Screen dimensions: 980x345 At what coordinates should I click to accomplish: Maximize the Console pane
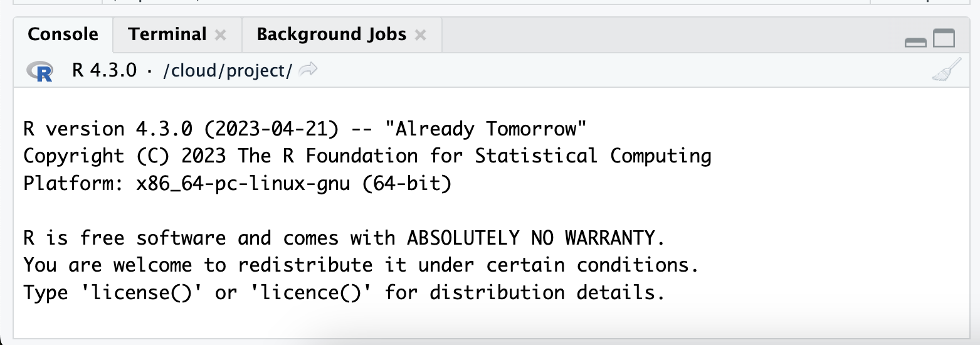pyautogui.click(x=944, y=40)
